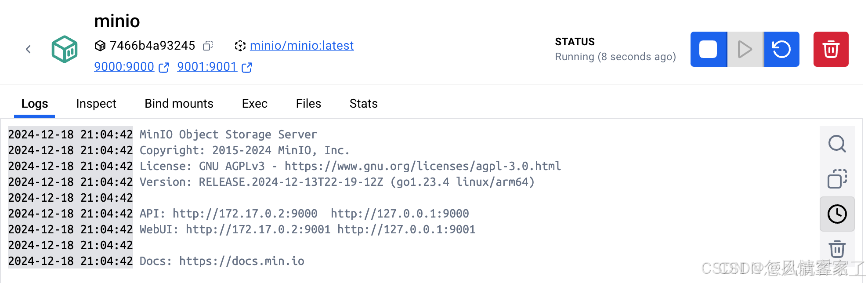Viewport: 868px width, 283px height.
Task: Click the container name 'minio' heading
Action: click(x=117, y=21)
